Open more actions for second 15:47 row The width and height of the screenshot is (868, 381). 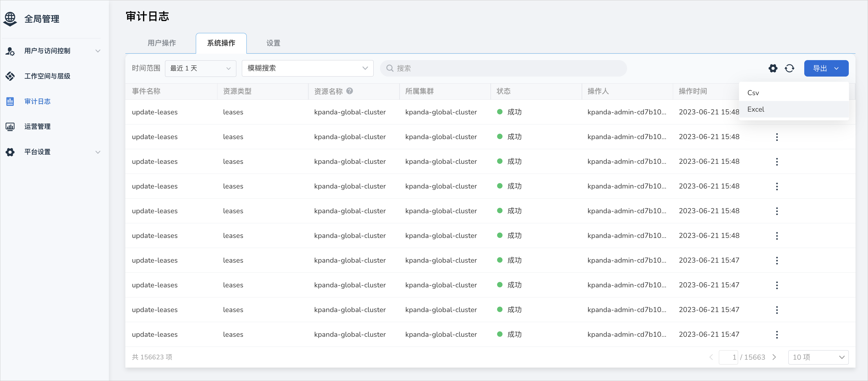point(777,285)
